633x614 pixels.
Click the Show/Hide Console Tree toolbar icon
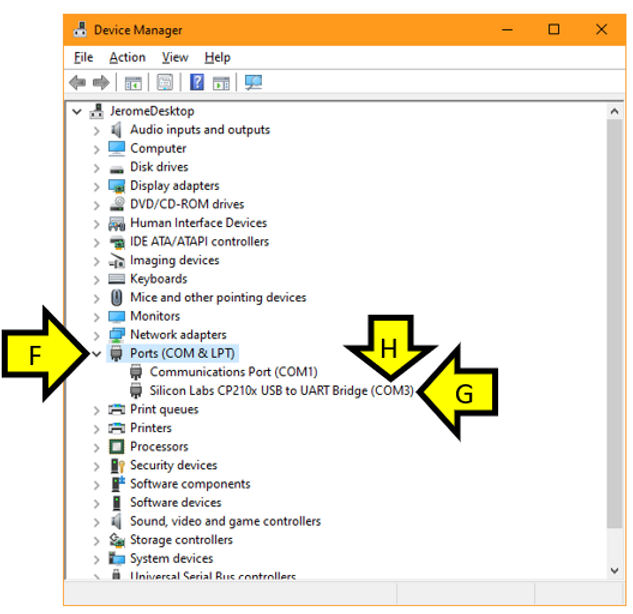coord(132,83)
